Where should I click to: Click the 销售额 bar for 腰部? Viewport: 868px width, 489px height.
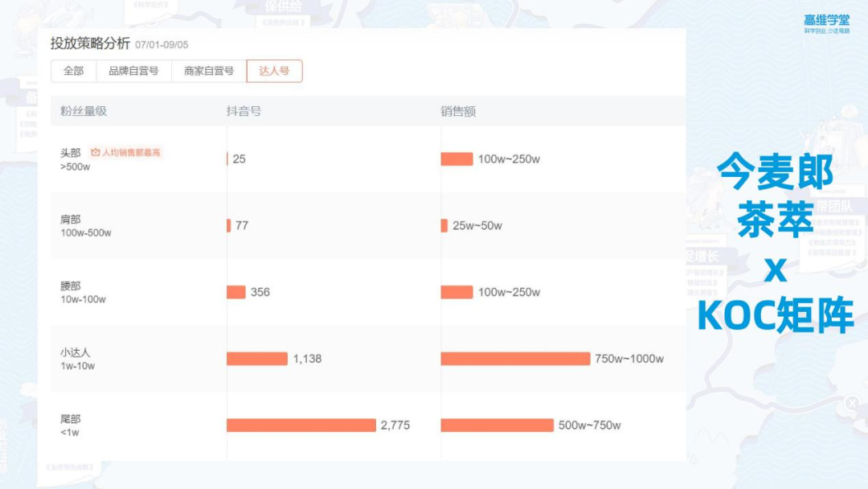457,292
